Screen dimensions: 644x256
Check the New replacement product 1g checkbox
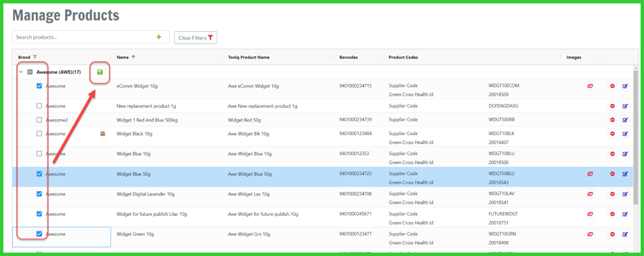pyautogui.click(x=39, y=106)
